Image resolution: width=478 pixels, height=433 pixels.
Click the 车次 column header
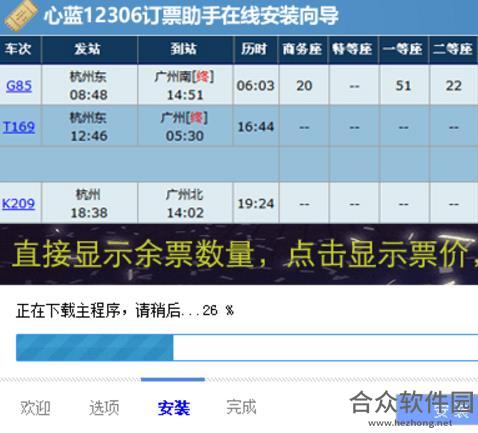[18, 49]
